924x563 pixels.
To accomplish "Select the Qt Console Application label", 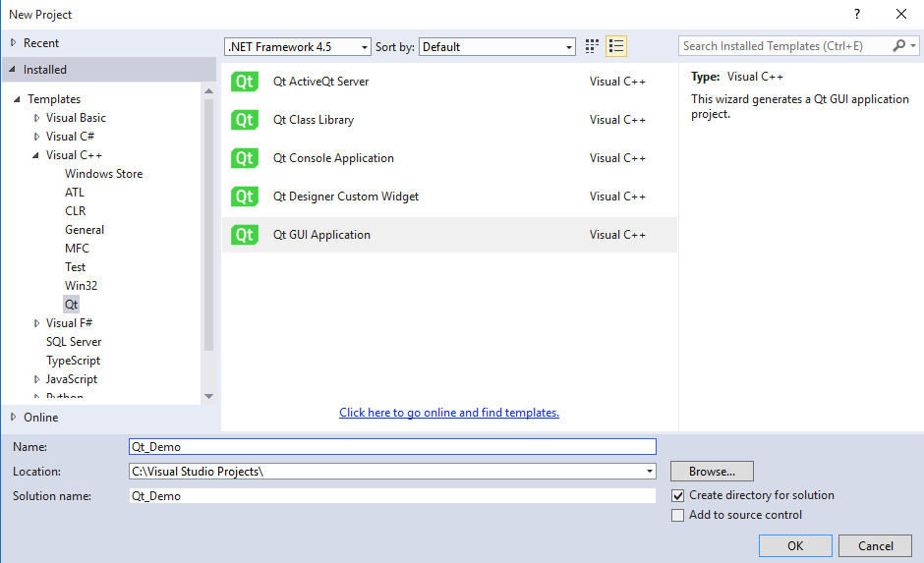I will click(x=333, y=158).
